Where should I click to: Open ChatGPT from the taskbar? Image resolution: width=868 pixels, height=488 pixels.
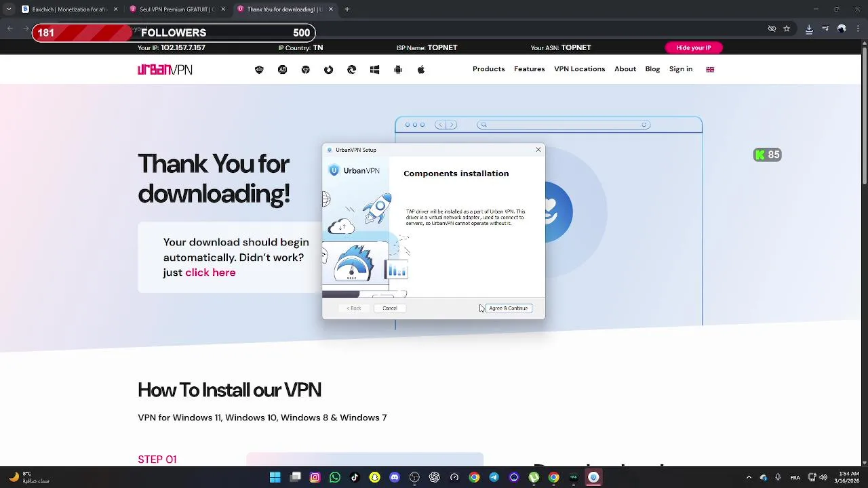point(435,478)
